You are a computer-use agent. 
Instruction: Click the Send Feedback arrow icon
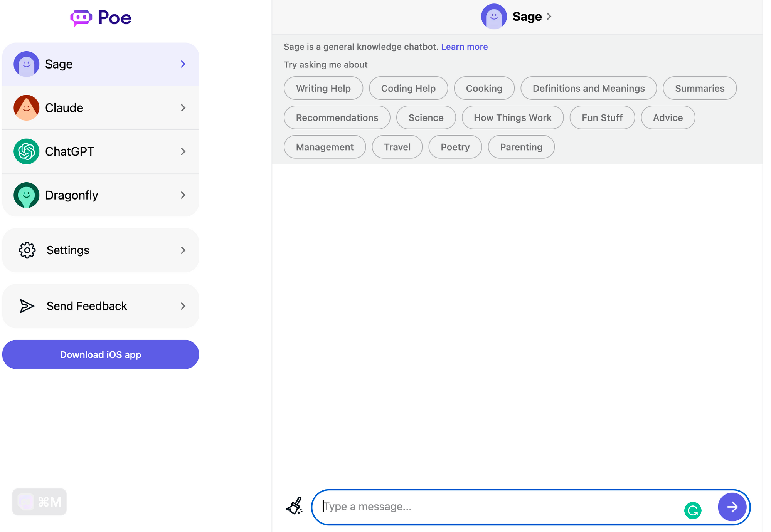click(x=184, y=305)
